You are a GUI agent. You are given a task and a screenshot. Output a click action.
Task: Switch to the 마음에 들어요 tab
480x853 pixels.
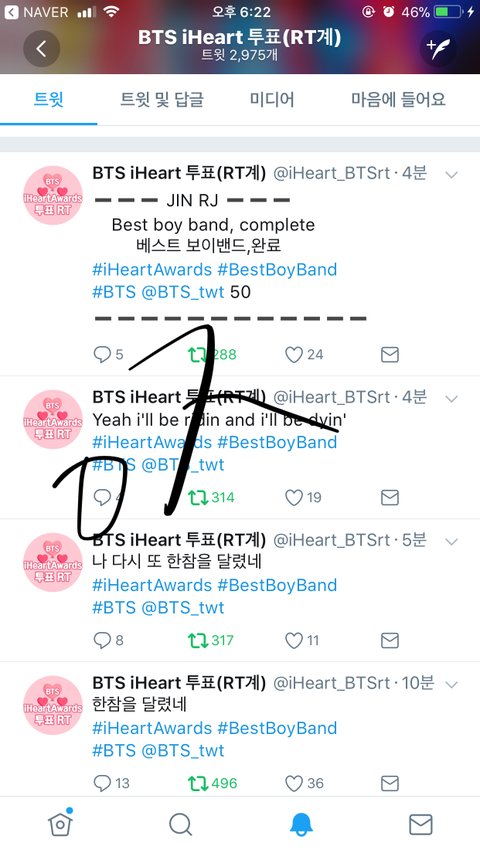coord(398,100)
